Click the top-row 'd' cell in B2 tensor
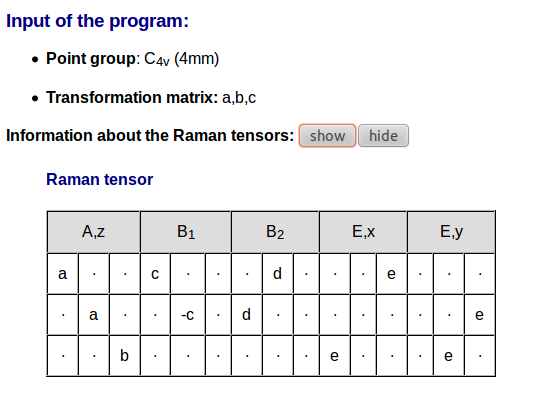 point(278,274)
